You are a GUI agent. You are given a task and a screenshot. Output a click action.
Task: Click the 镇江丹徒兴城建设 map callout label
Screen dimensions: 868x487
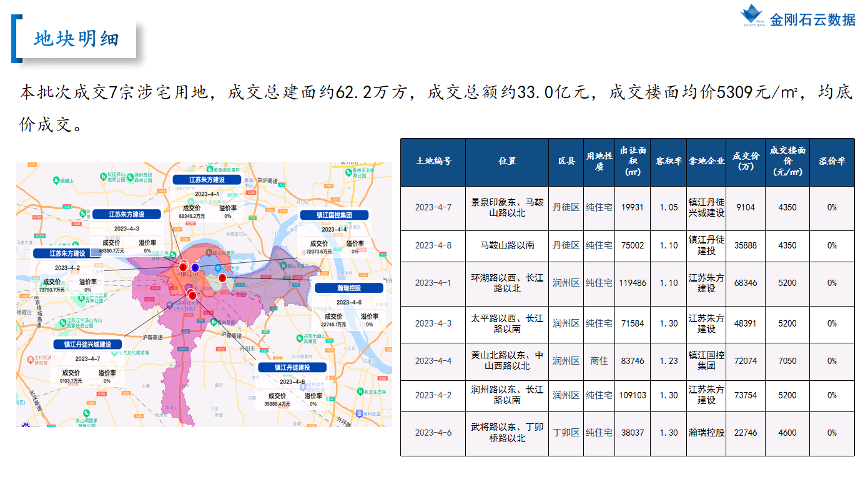click(x=87, y=344)
